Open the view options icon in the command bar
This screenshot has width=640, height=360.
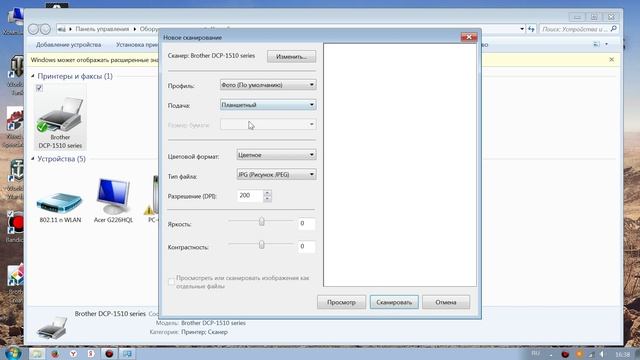click(x=596, y=44)
